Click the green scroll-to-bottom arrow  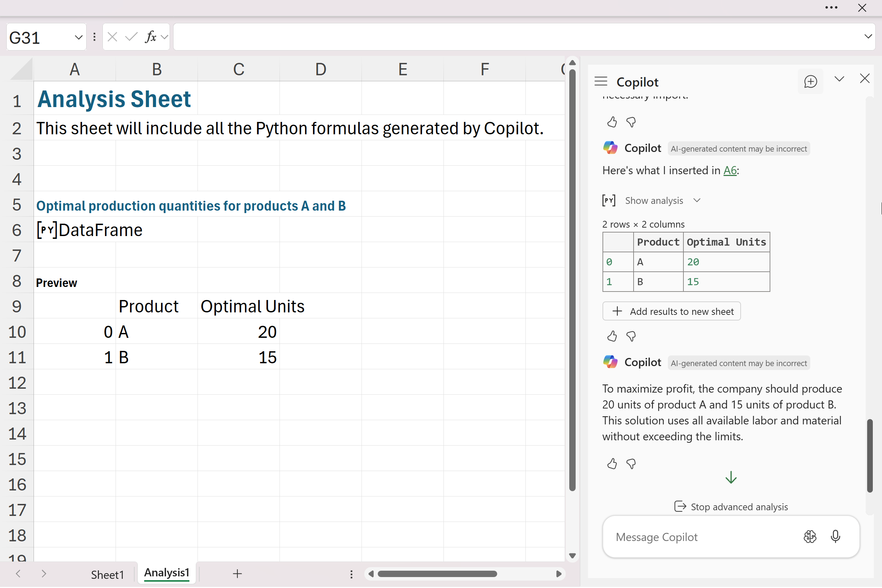click(x=730, y=477)
